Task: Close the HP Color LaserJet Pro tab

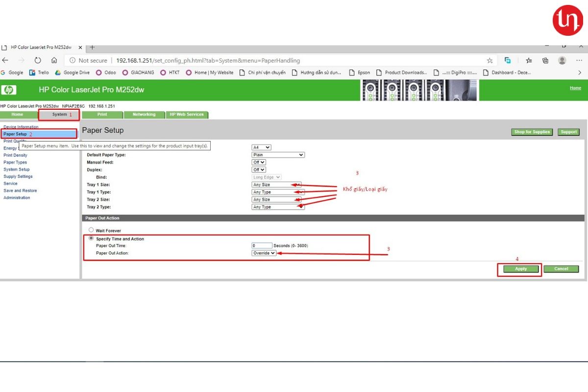Action: 80,48
